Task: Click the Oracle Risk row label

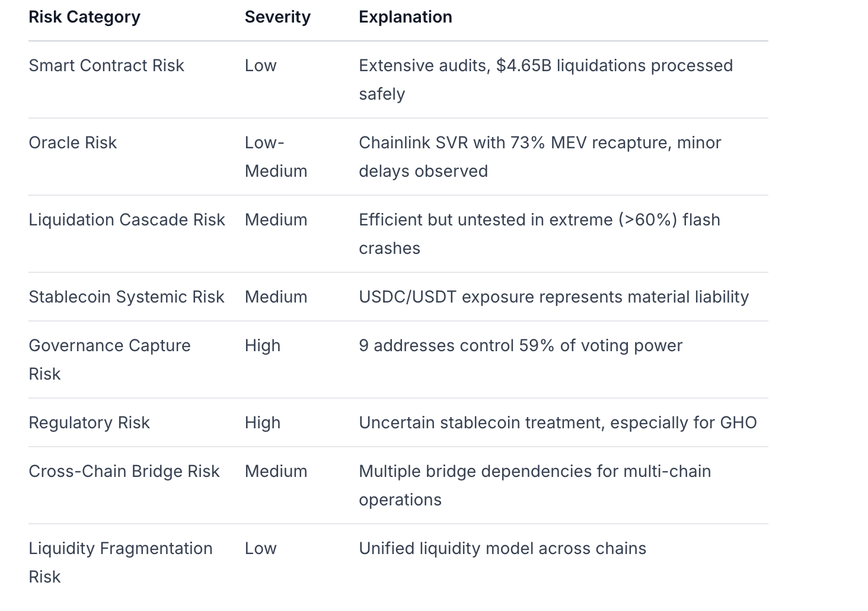Action: 72,143
